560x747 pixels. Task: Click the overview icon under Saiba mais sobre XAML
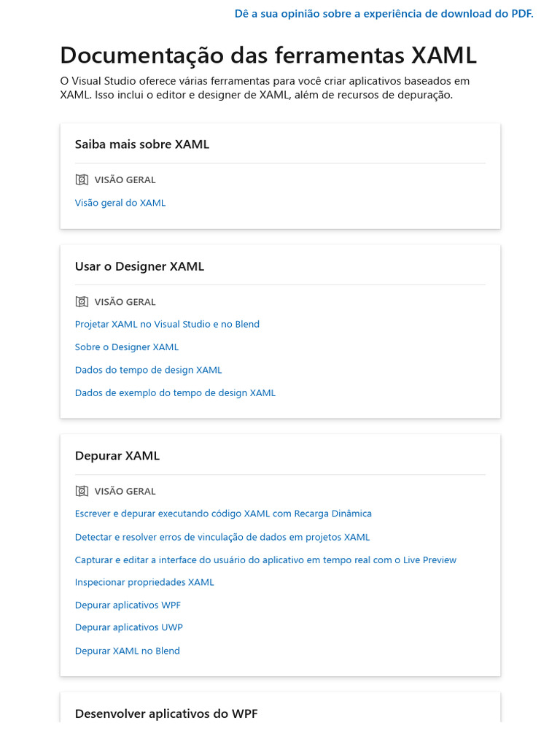point(82,179)
